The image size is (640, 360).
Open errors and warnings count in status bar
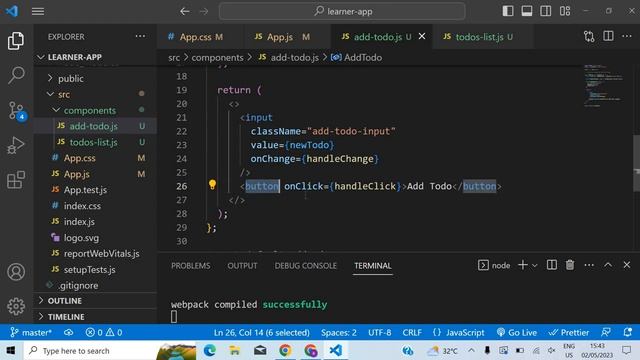104,333
